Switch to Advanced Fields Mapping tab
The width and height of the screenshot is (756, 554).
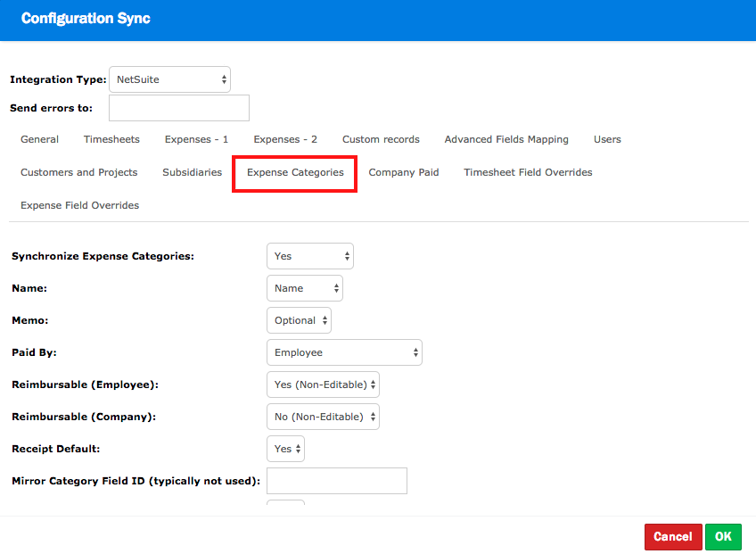click(506, 139)
